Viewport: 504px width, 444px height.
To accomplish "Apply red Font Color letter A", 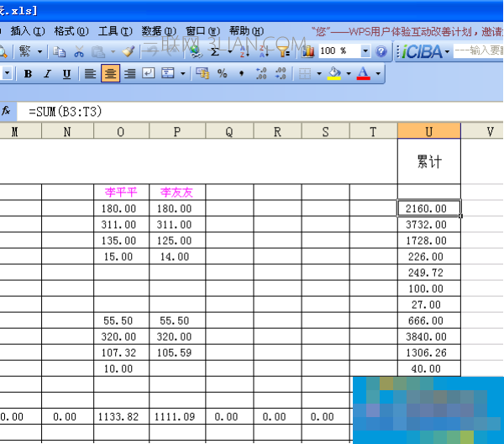I will pos(364,73).
